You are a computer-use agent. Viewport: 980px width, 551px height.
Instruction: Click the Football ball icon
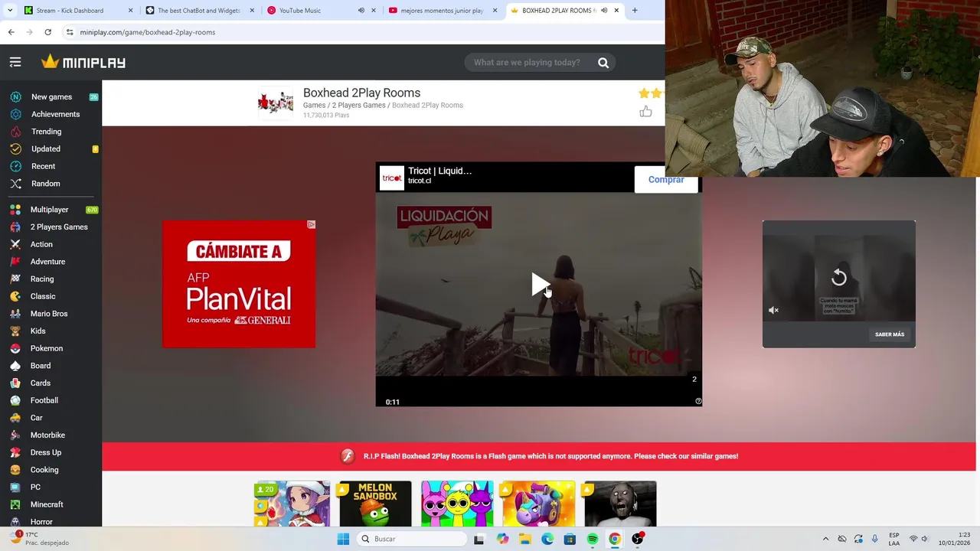point(15,400)
